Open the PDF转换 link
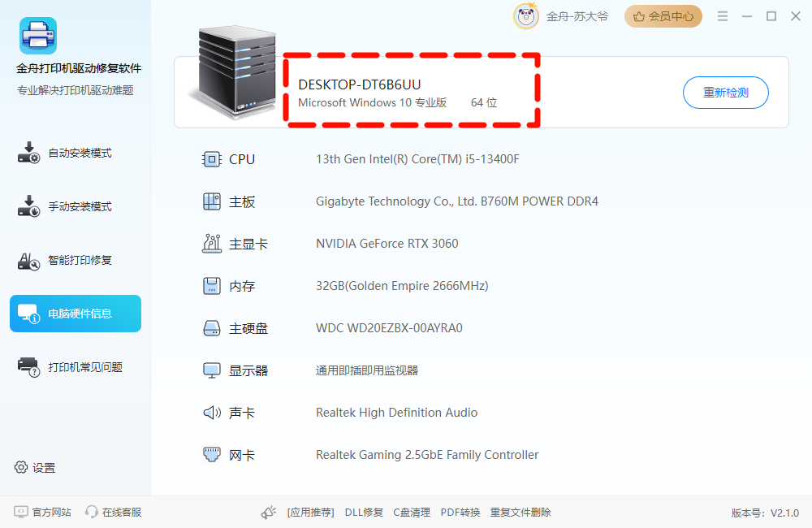The image size is (812, 528). pyautogui.click(x=460, y=513)
